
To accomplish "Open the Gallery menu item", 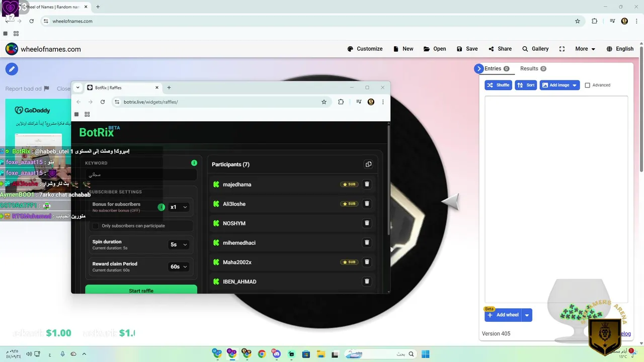I will [535, 49].
